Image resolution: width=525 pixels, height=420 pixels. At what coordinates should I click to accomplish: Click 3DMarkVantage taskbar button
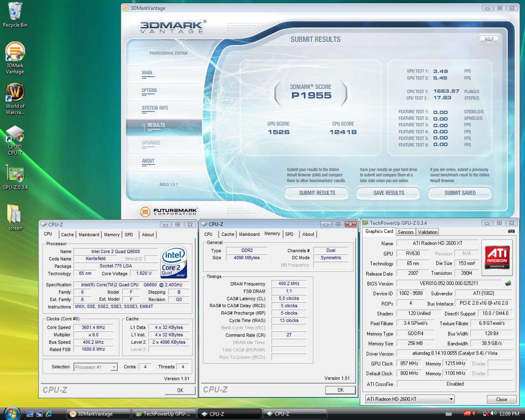(x=98, y=414)
